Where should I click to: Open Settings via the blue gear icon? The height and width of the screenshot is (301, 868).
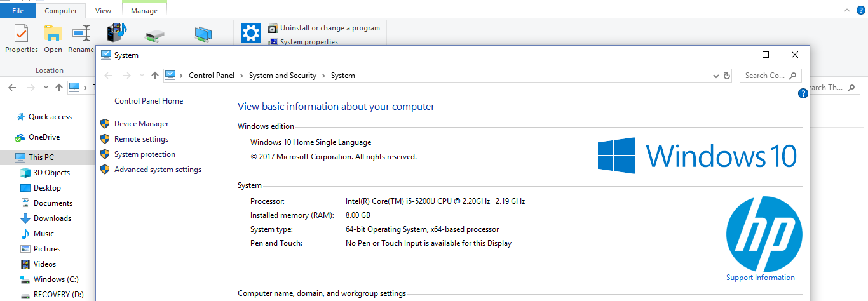(251, 33)
